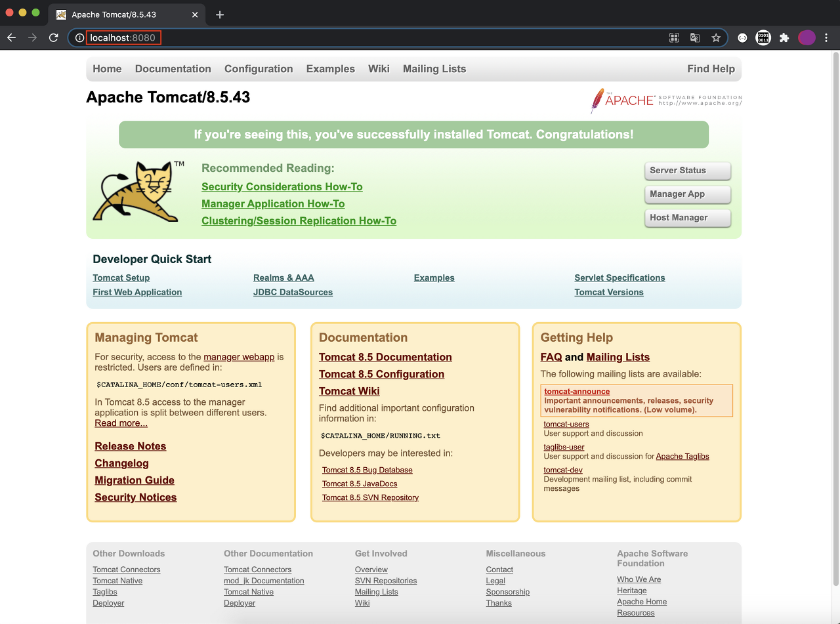Click the binary code extension icon
840x624 pixels.
click(763, 38)
